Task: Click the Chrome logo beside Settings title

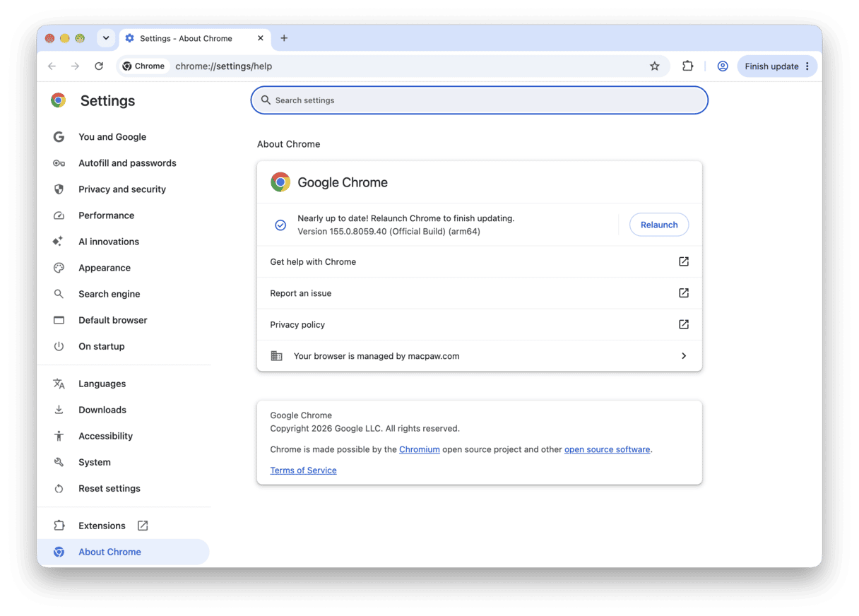Action: 59,100
